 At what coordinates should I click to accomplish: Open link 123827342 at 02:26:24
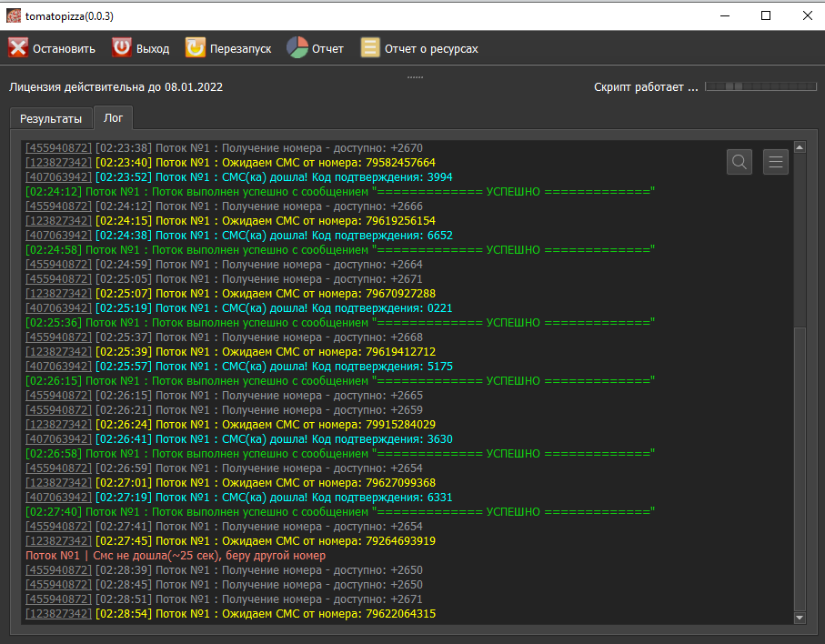pyautogui.click(x=58, y=425)
